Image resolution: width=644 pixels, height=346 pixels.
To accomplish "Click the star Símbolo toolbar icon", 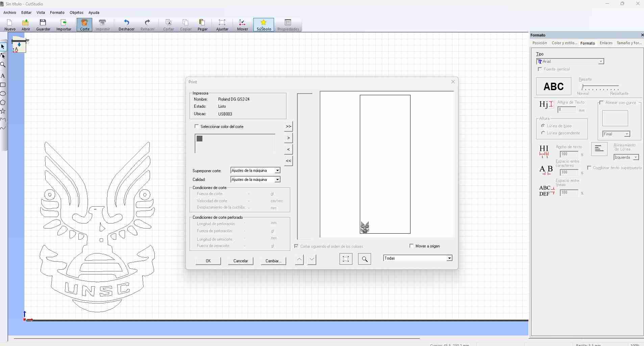I will pyautogui.click(x=264, y=25).
